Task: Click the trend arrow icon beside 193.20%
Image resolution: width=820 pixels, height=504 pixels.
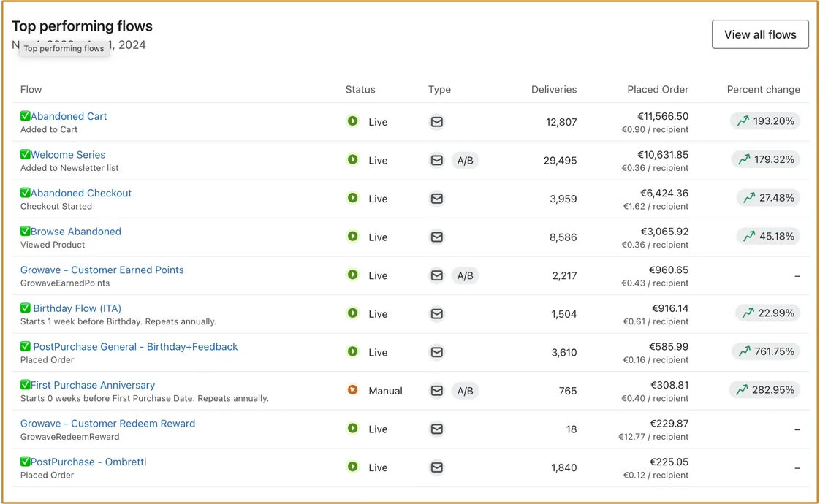Action: pyautogui.click(x=743, y=121)
